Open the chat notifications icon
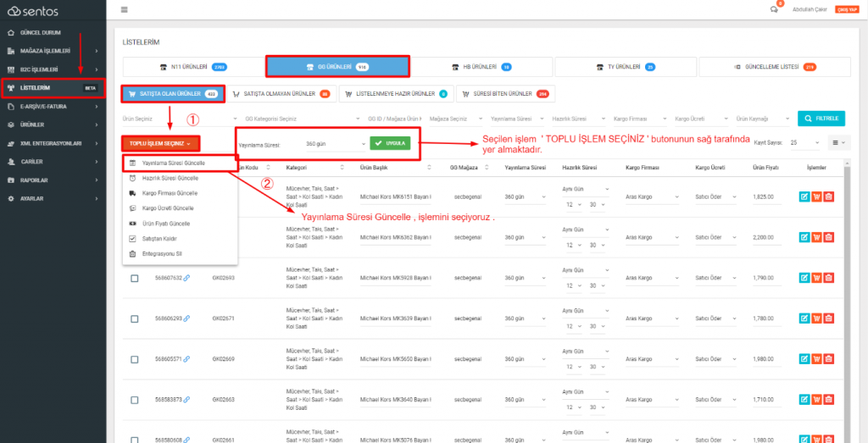868x443 pixels. coord(773,9)
